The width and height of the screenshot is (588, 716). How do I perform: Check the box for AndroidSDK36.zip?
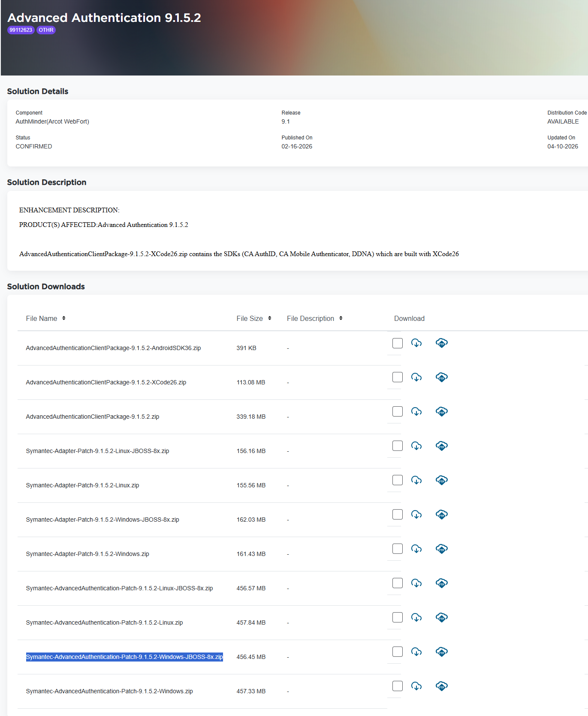(x=398, y=343)
